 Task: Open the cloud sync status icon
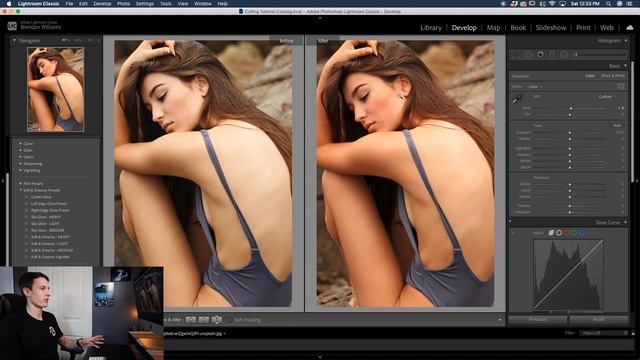(629, 27)
